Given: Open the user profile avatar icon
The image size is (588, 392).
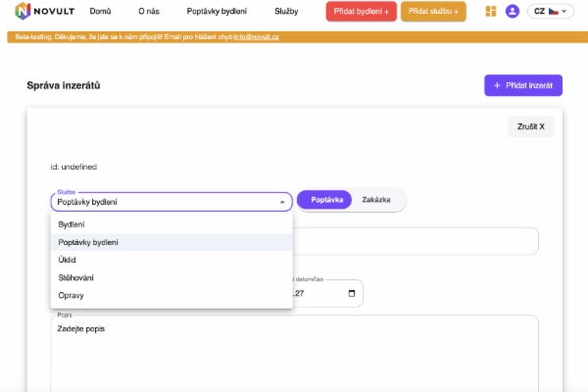Looking at the screenshot, I should coord(512,12).
